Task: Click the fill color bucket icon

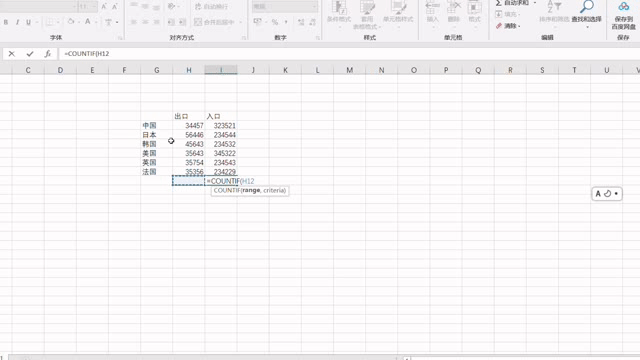Action: pos(71,22)
